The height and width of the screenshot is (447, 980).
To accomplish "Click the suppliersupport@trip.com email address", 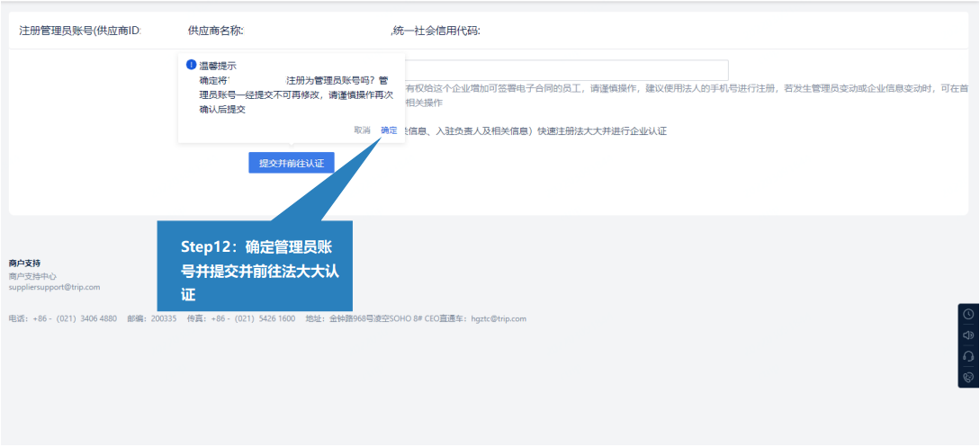I will click(x=54, y=287).
